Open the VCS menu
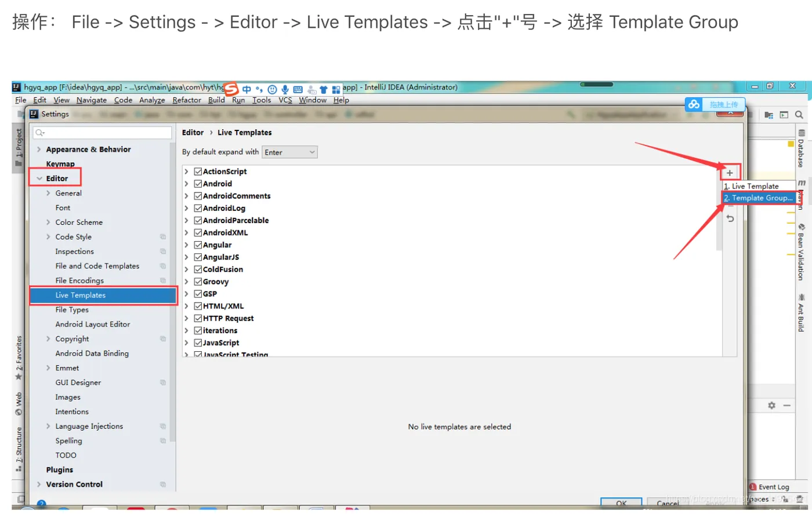The height and width of the screenshot is (517, 812). [x=285, y=100]
